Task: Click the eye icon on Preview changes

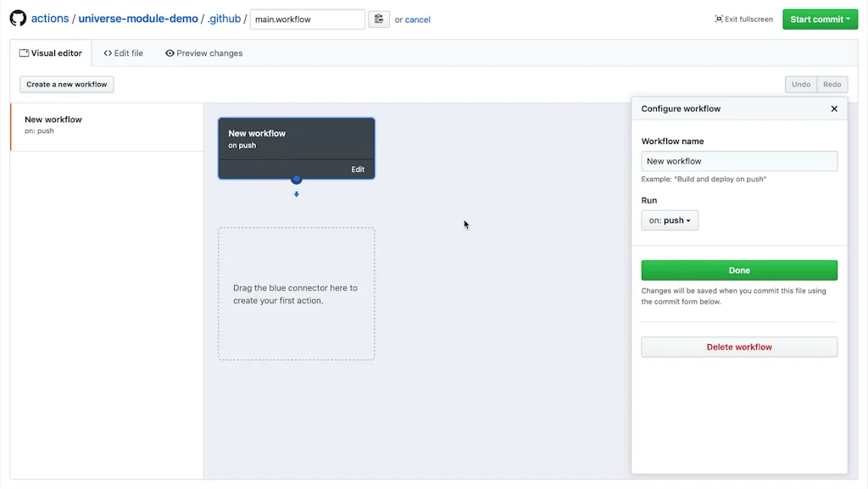Action: 170,53
